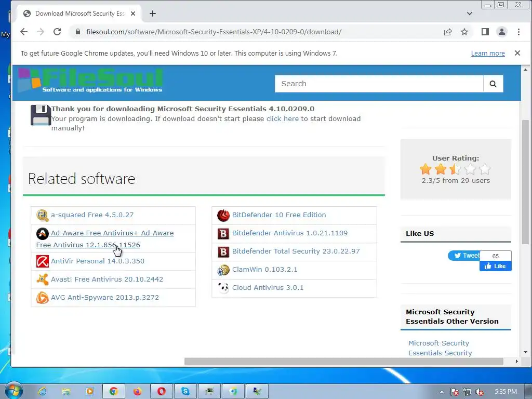Click the address bar URL
This screenshot has width=532, height=399.
click(214, 32)
